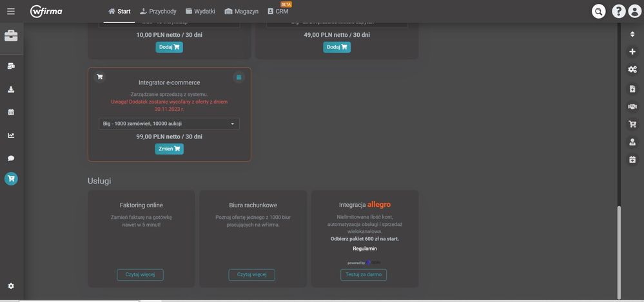
Task: Open the Regulamin link in Allegro card
Action: (365, 249)
